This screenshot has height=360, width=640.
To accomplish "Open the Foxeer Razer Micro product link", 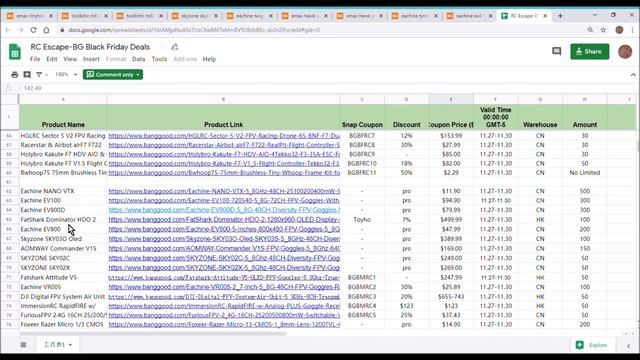I will pyautogui.click(x=224, y=324).
